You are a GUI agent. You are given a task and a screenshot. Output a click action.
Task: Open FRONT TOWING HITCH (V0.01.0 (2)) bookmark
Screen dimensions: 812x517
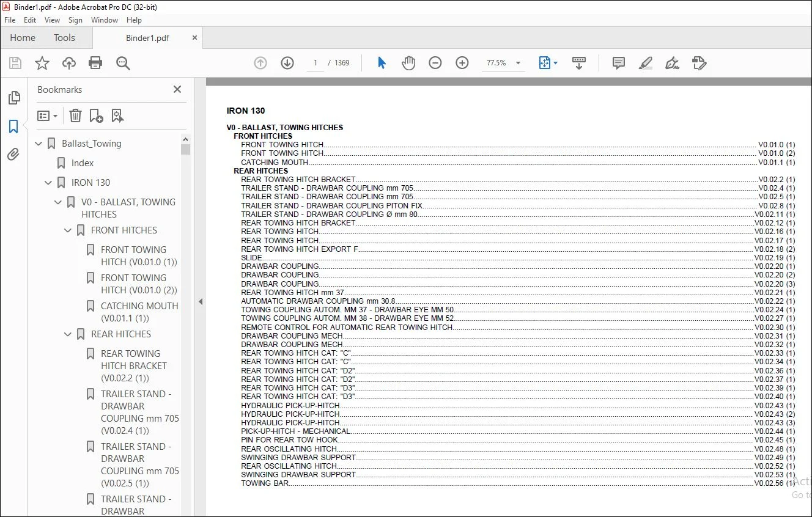(139, 284)
